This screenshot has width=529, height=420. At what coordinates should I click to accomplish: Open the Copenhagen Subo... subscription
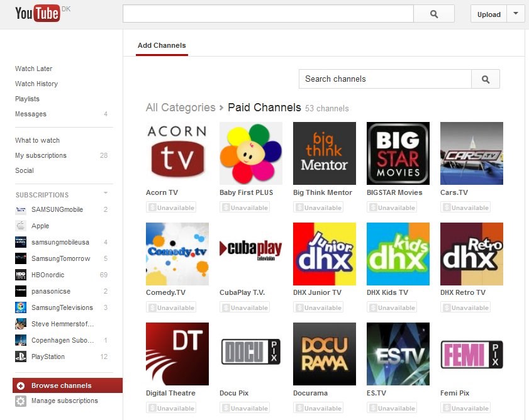[x=62, y=340]
